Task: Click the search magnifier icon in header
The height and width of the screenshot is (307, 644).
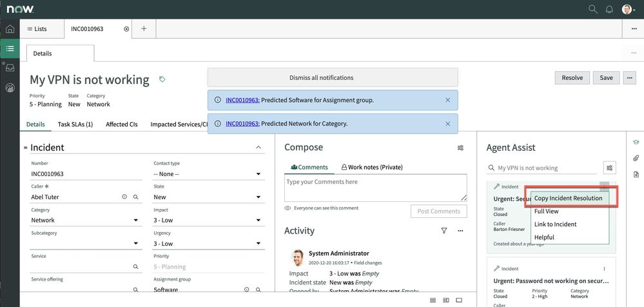Action: (x=593, y=9)
